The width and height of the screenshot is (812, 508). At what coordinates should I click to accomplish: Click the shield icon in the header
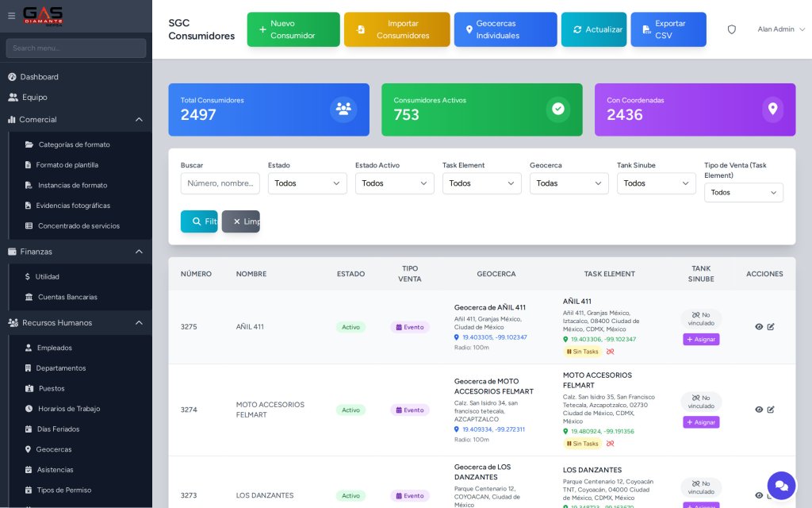click(x=731, y=29)
